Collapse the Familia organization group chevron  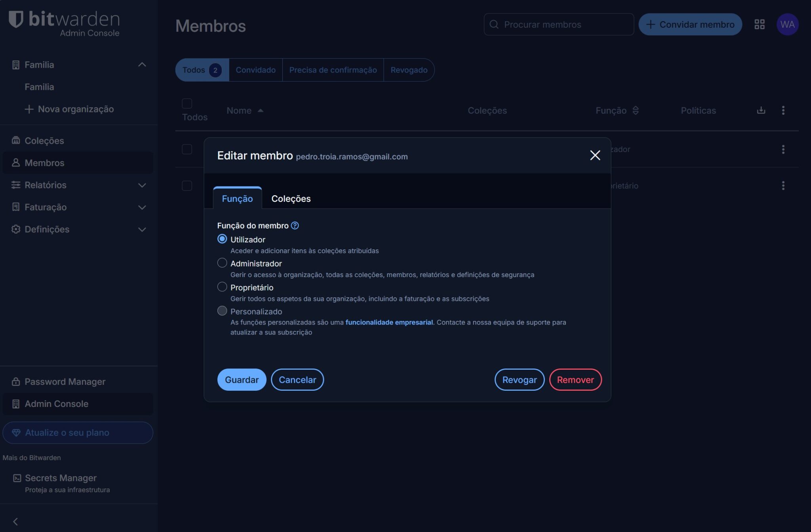click(142, 65)
